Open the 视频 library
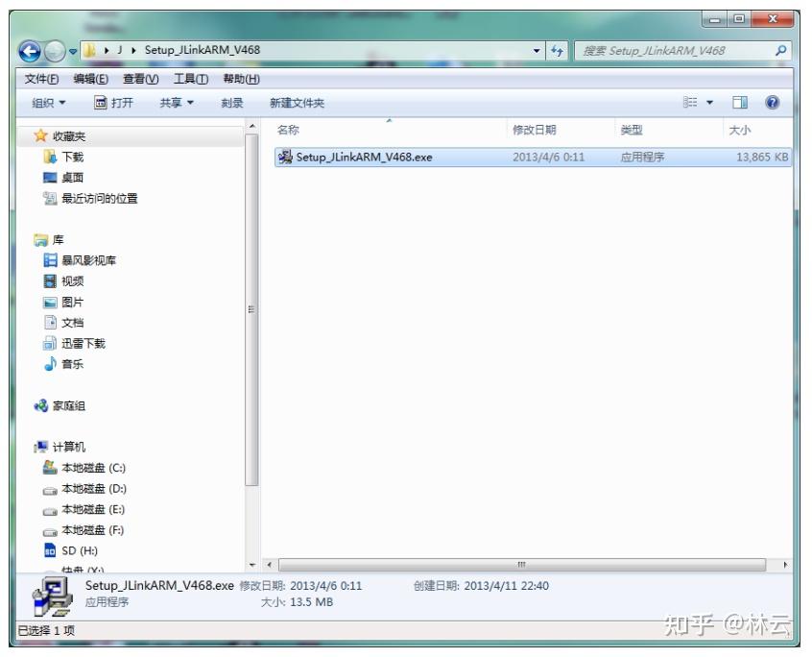The height and width of the screenshot is (657, 812). point(63,280)
